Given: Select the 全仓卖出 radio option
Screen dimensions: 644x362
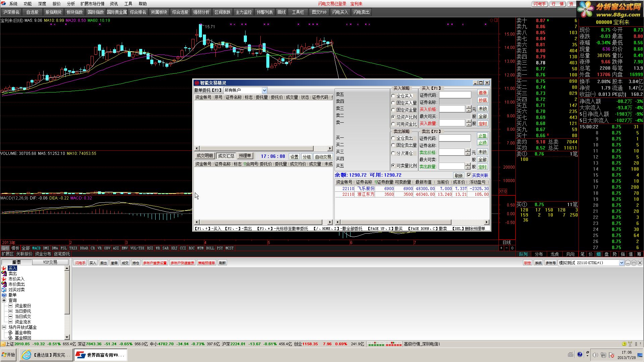Looking at the screenshot, I should (x=393, y=138).
